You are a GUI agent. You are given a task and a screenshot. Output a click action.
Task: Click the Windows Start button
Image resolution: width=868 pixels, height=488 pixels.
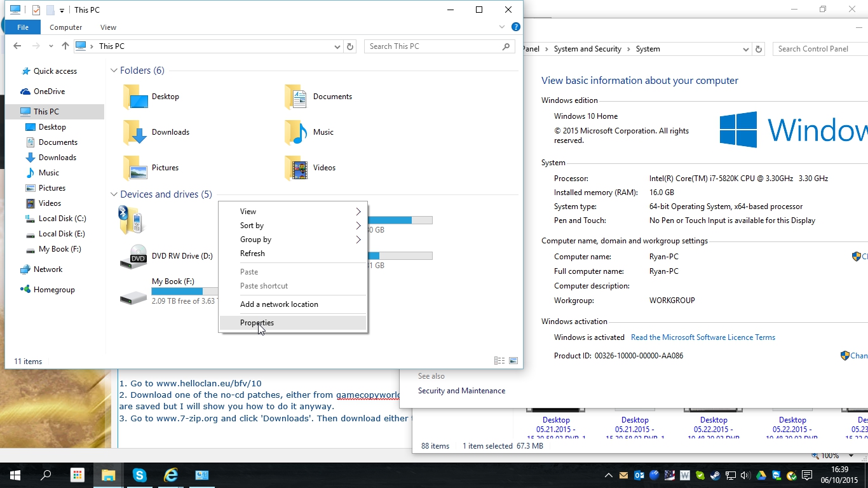(x=15, y=475)
